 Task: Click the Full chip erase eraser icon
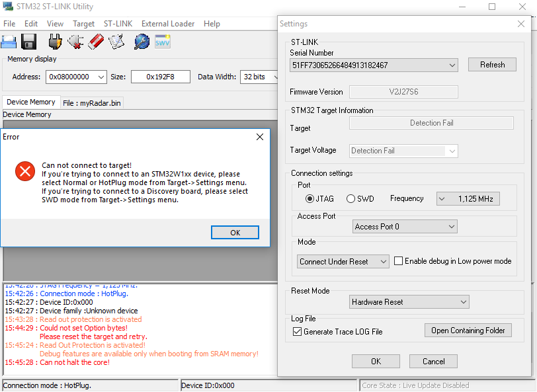pyautogui.click(x=96, y=42)
